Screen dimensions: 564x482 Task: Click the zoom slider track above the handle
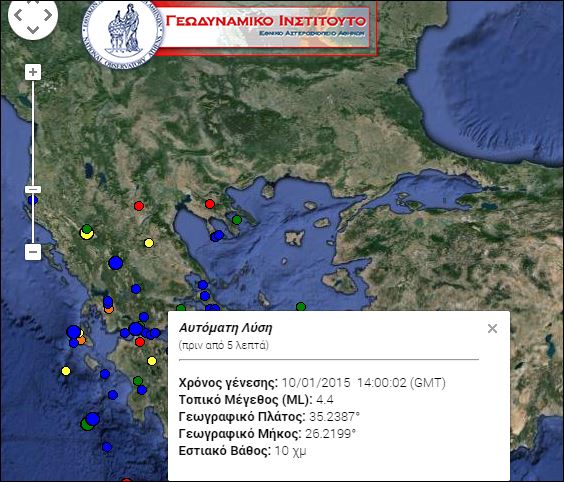tap(33, 133)
